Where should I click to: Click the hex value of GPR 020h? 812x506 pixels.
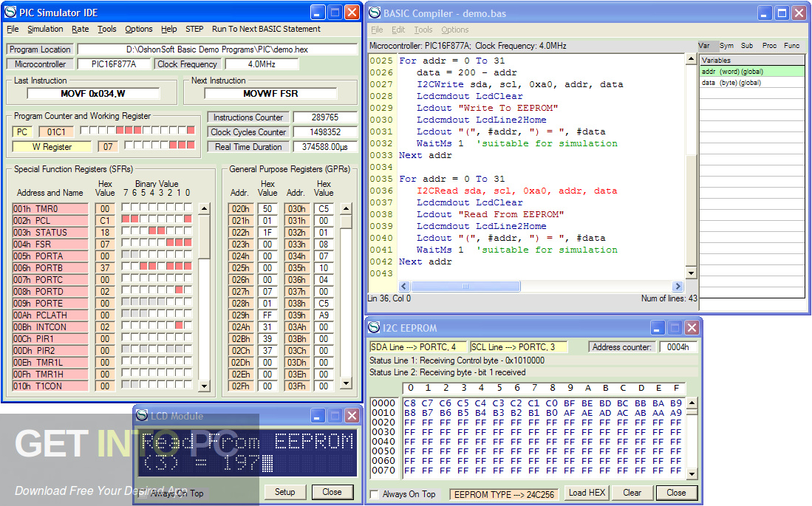click(x=267, y=209)
